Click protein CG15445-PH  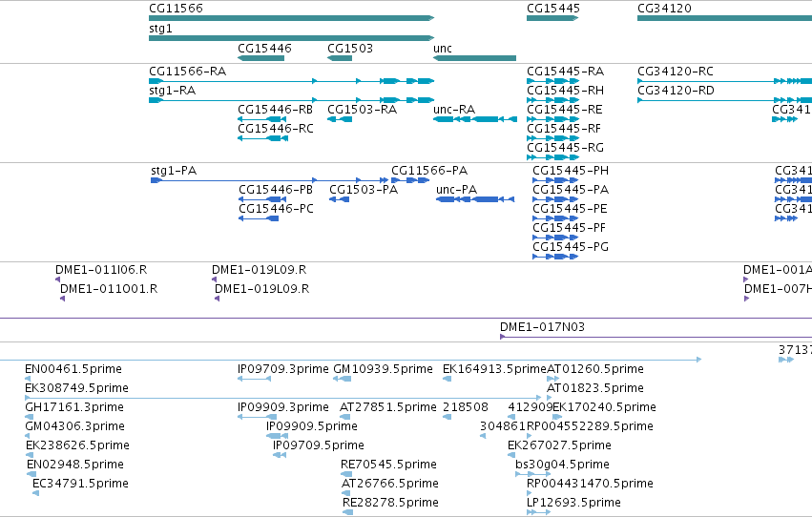pyautogui.click(x=571, y=170)
